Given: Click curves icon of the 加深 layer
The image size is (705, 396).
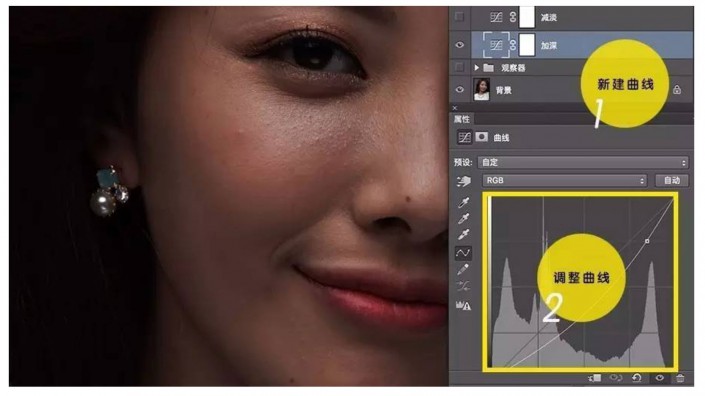Looking at the screenshot, I should pos(496,45).
